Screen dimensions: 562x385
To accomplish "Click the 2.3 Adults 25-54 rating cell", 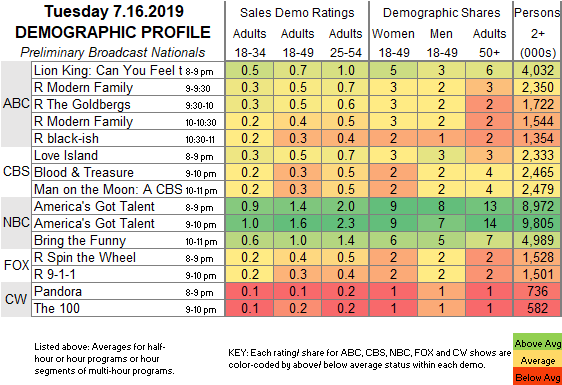I will (x=346, y=223).
